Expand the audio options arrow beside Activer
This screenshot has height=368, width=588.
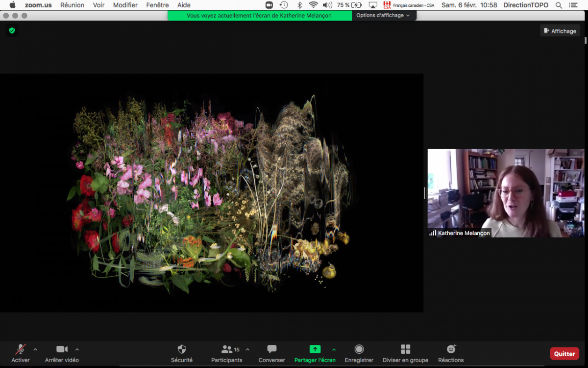(35, 349)
